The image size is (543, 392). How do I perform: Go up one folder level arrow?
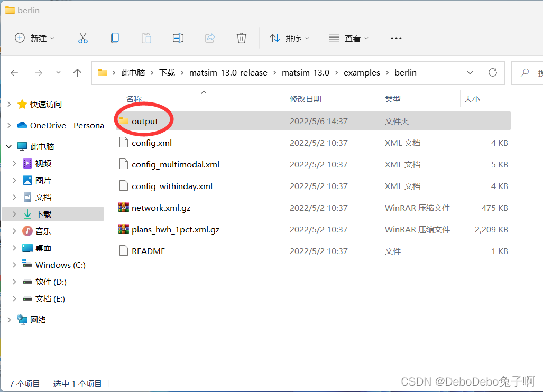pos(78,73)
